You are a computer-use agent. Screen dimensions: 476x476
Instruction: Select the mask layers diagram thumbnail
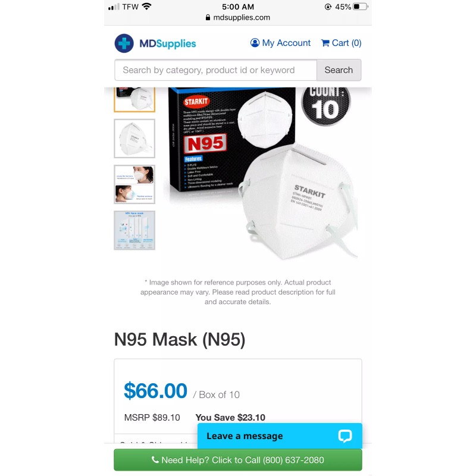pos(134,230)
